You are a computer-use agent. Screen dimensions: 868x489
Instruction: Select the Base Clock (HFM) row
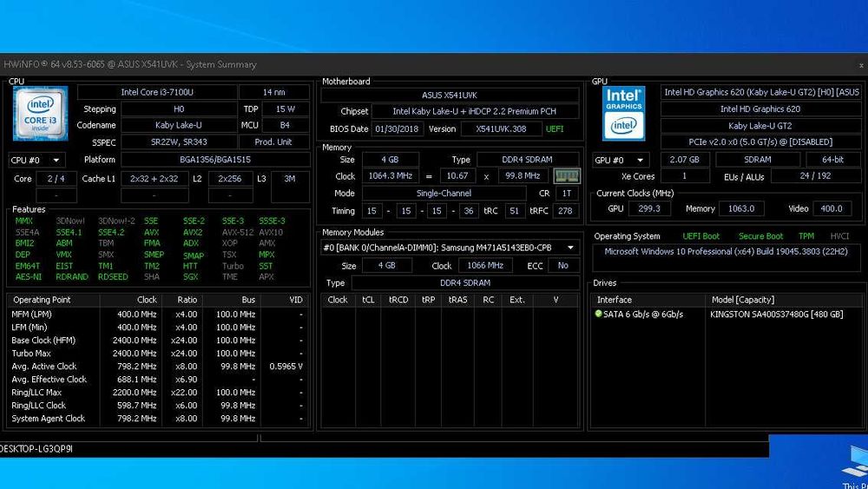tap(158, 340)
